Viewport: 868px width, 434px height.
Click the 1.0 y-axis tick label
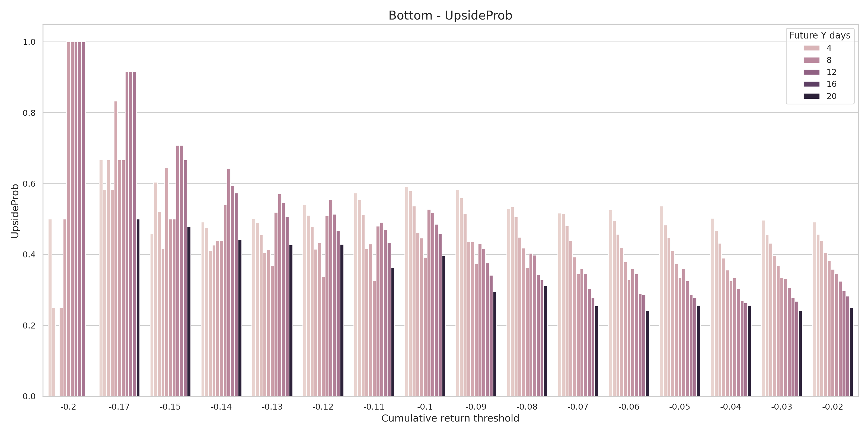coord(29,42)
